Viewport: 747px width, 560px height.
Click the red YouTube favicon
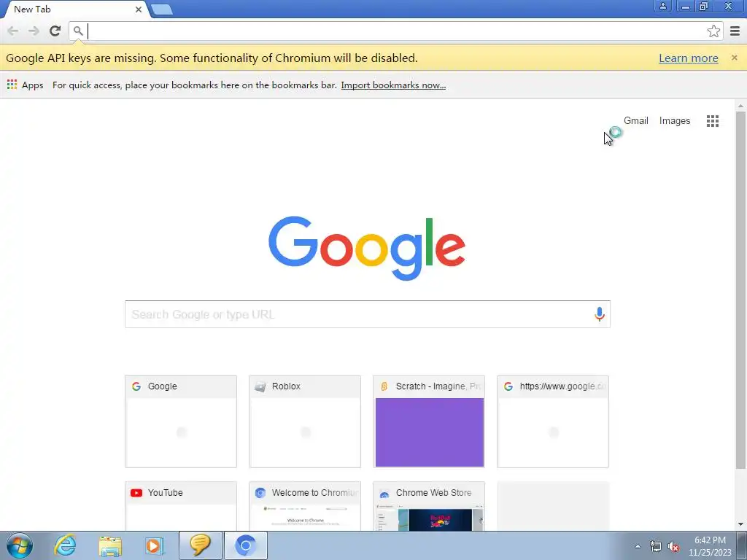(136, 493)
